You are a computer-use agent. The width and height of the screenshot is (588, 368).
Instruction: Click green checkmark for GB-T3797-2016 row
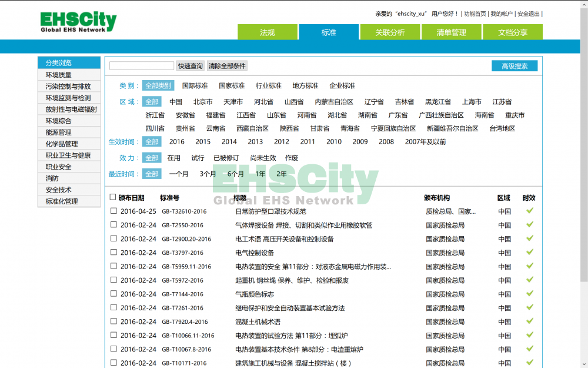click(x=530, y=252)
